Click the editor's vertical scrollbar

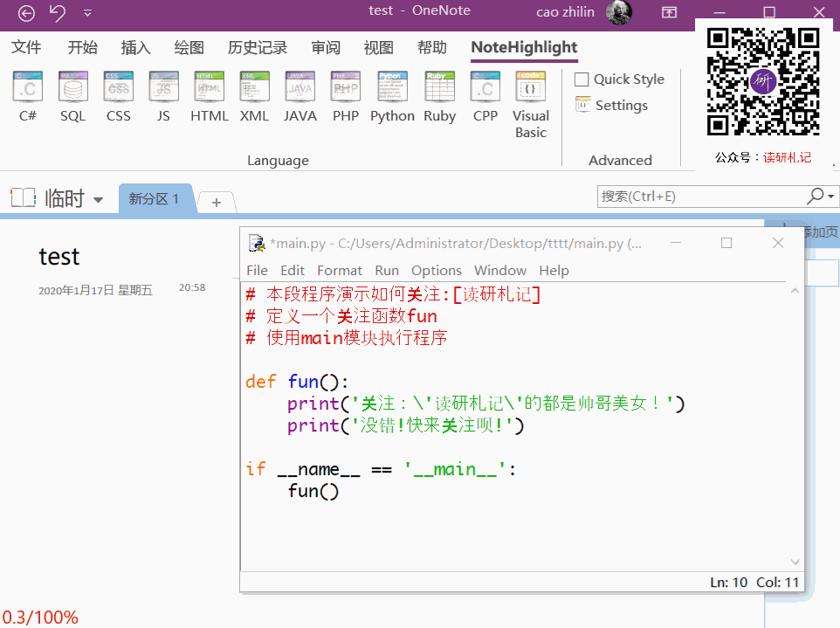pos(794,428)
